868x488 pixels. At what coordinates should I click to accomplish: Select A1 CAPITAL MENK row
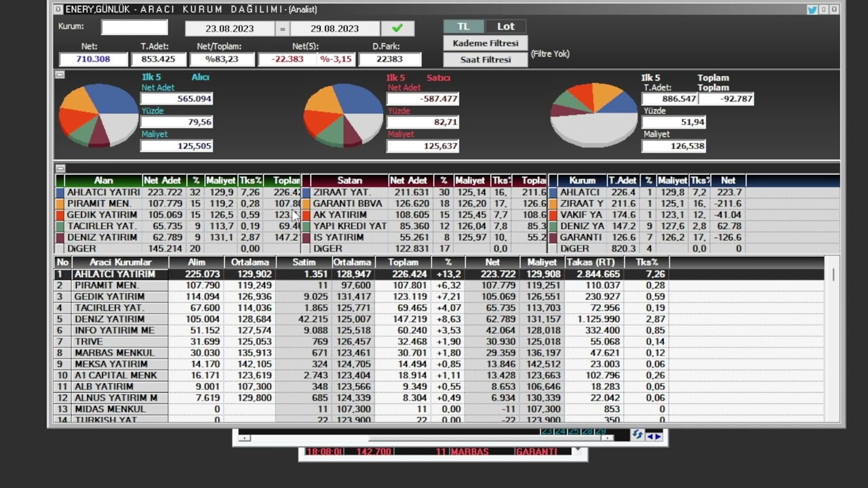tap(439, 375)
